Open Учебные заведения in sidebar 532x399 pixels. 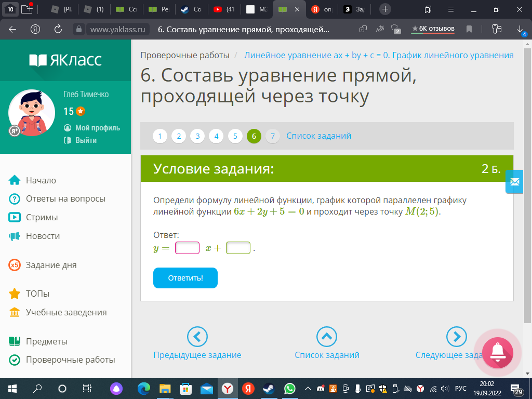click(x=58, y=312)
